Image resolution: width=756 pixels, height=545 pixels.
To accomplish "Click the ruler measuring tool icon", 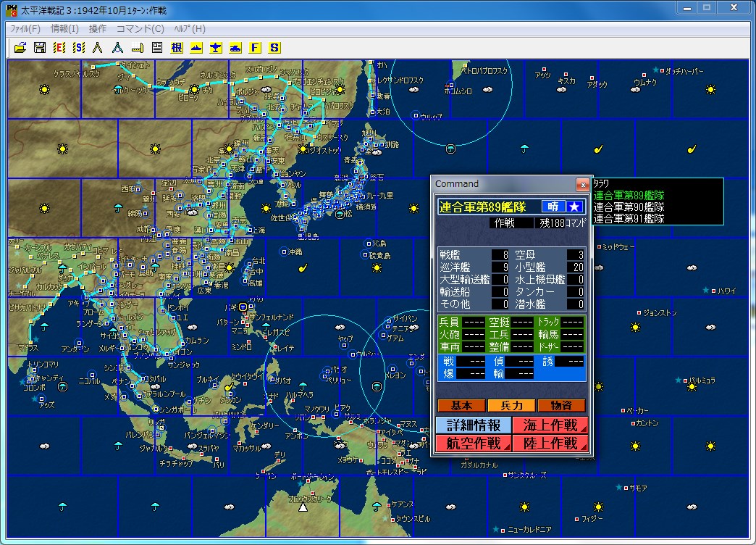I will (138, 47).
